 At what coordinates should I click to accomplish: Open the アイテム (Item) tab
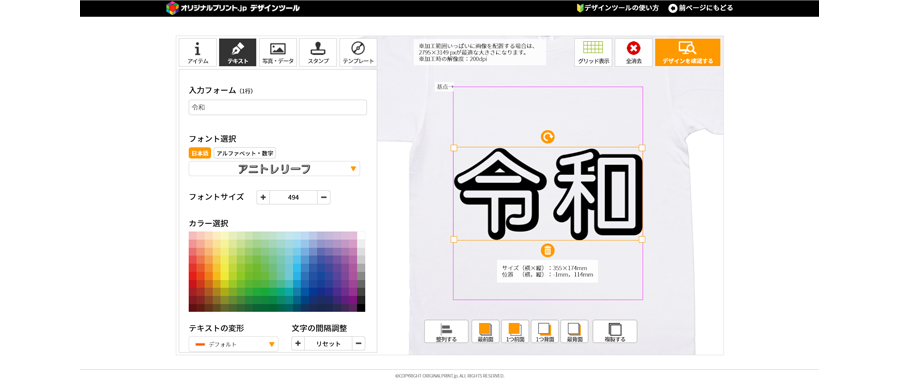pyautogui.click(x=198, y=52)
